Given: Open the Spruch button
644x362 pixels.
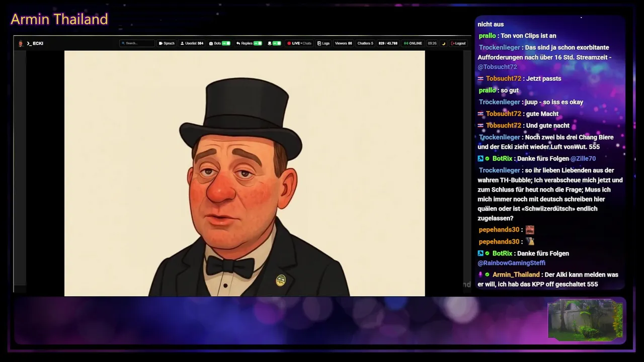Looking at the screenshot, I should click(167, 43).
